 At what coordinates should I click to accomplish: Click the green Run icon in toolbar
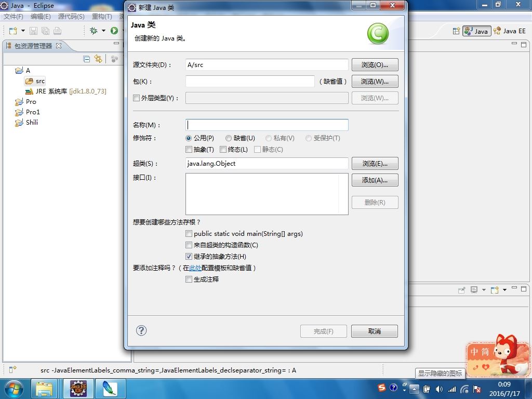click(114, 31)
